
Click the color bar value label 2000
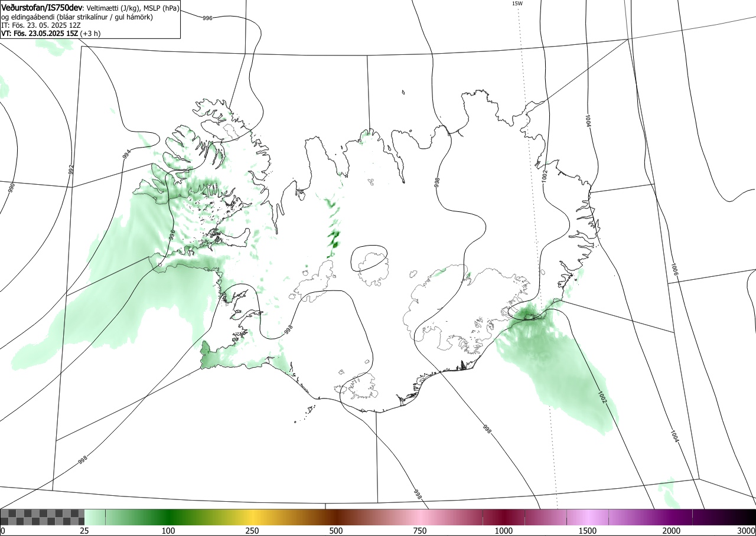[672, 531]
